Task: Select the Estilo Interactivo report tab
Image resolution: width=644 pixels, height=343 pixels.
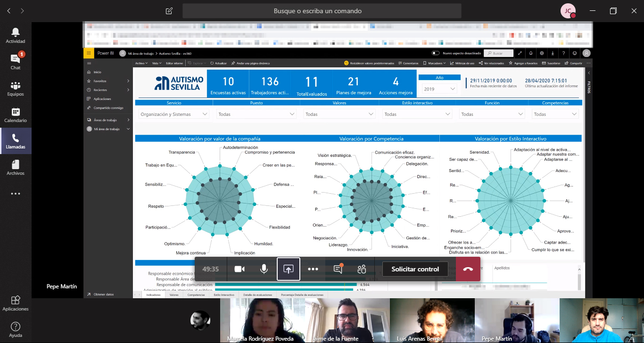Action: click(224, 295)
